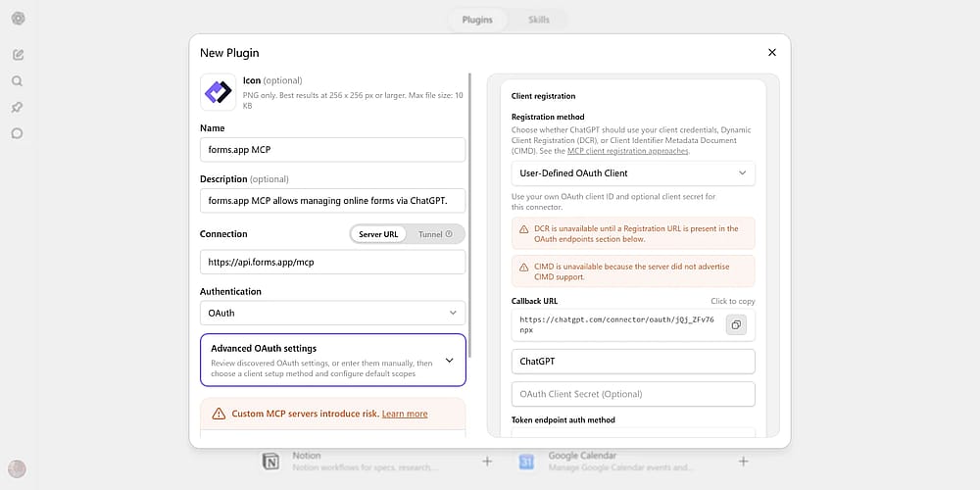The image size is (980, 490).
Task: Click the ChatGPT logo icon in sidebar
Action: tap(18, 19)
